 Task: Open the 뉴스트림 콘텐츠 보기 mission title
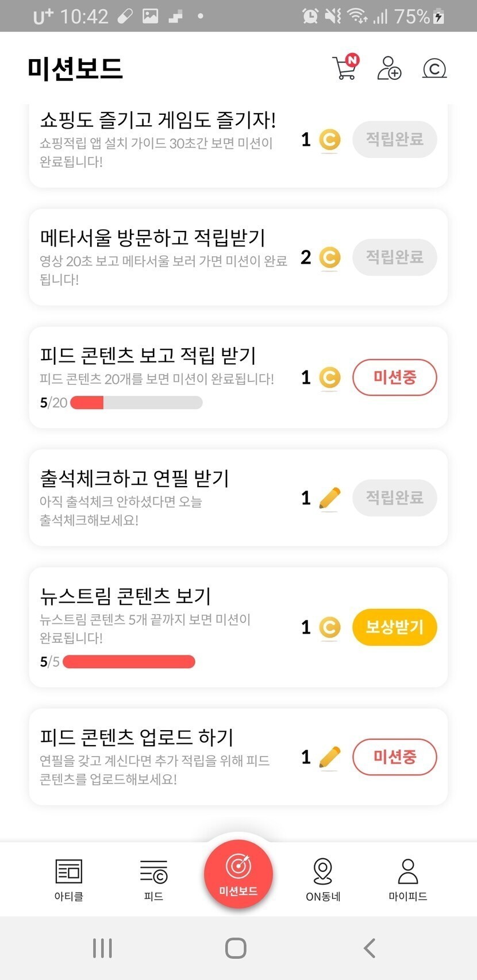pos(125,596)
